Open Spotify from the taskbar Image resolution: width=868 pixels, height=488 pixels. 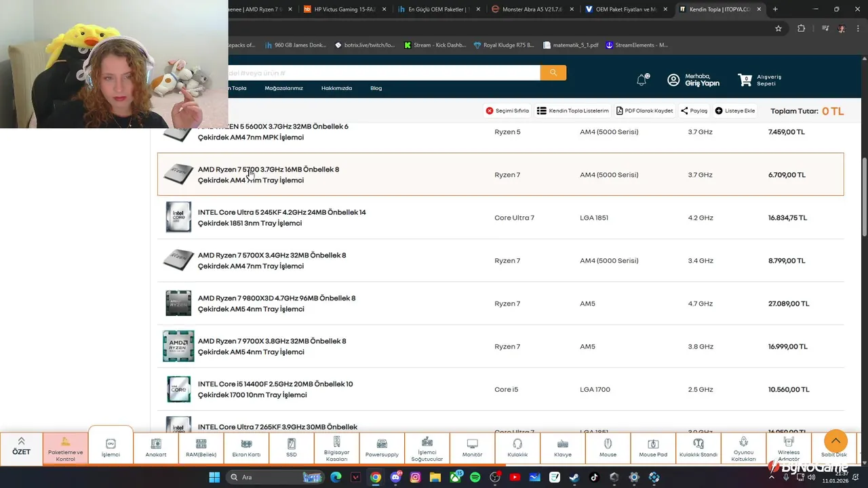coord(475,477)
